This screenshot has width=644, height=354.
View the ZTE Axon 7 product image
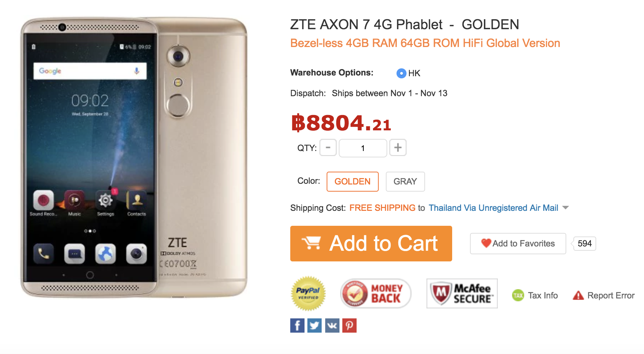point(134,157)
